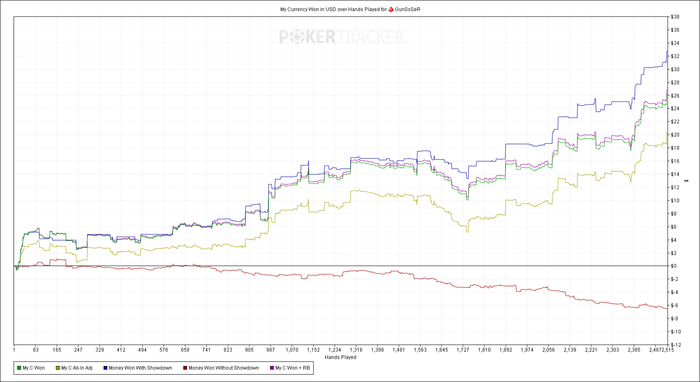Click the yellow My C All-In Adj legend swatch
700x382 pixels.
click(57, 368)
